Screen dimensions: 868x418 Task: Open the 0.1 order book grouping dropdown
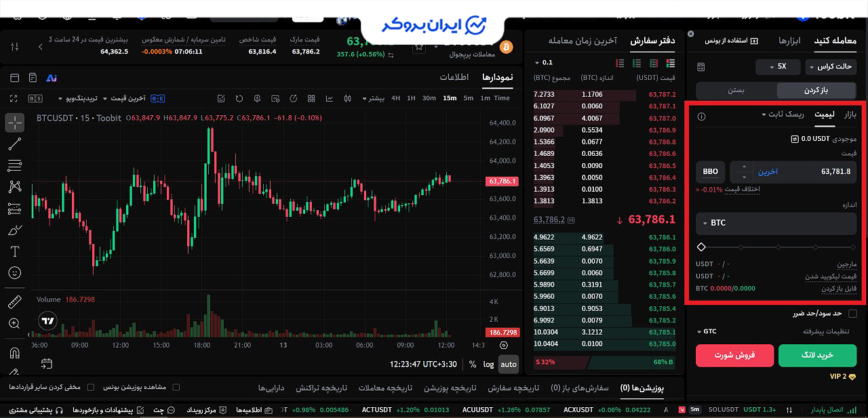tap(544, 62)
